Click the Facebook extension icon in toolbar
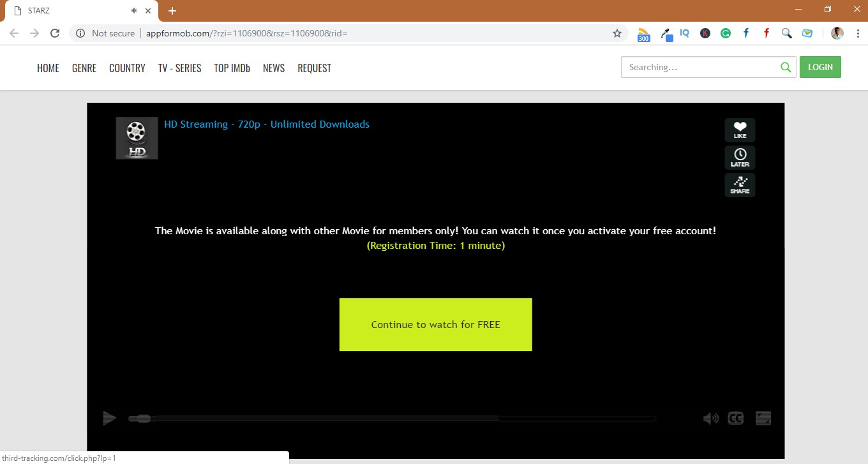Image resolution: width=868 pixels, height=464 pixels. click(x=745, y=33)
